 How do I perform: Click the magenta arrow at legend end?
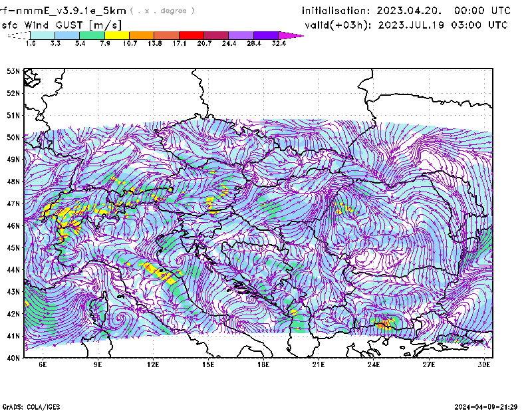tap(291, 35)
